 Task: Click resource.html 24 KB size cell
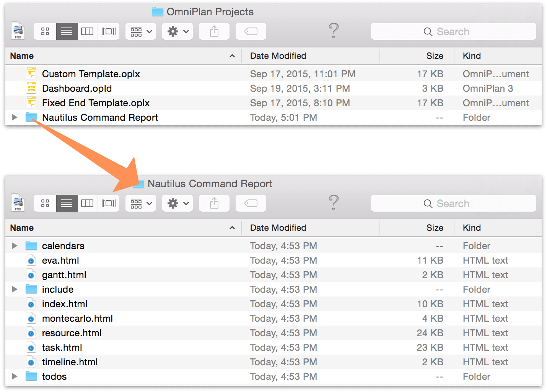(430, 333)
